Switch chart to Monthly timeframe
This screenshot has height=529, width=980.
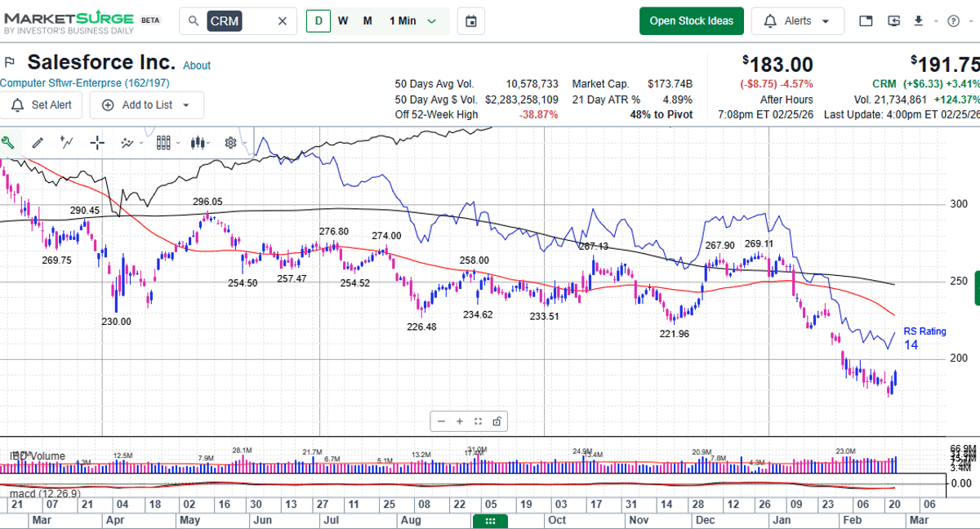coord(367,20)
